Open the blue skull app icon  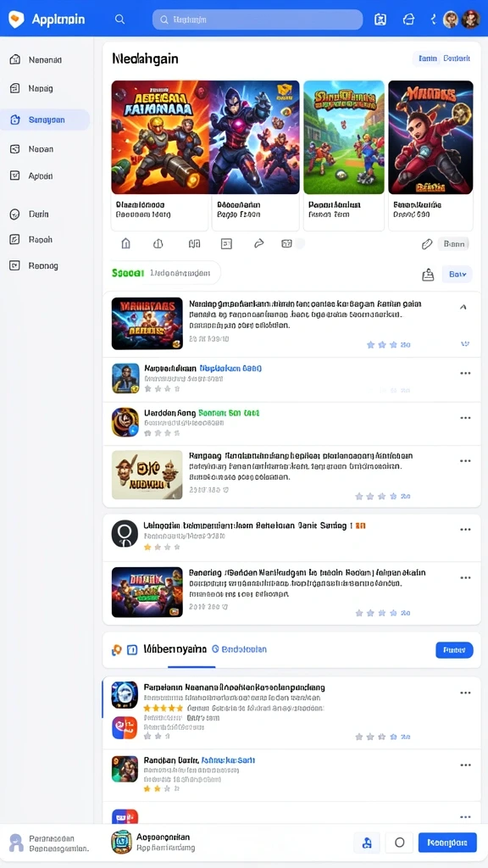[x=125, y=695]
